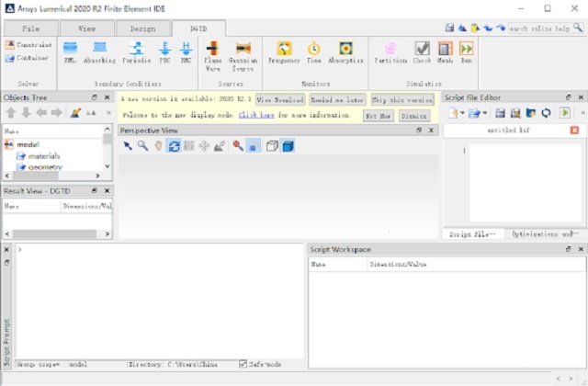This screenshot has height=386, width=588.
Task: Toggle the auto-refresh view button
Action: [173, 146]
